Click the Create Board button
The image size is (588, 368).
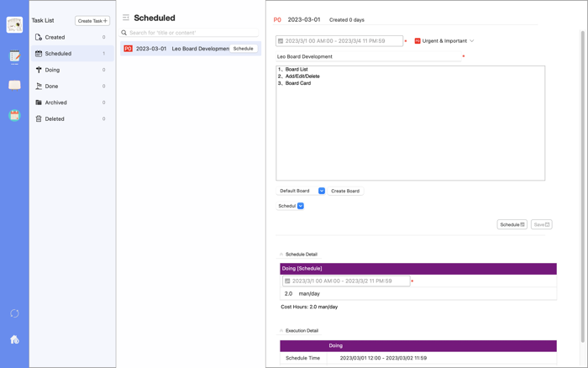pos(345,191)
